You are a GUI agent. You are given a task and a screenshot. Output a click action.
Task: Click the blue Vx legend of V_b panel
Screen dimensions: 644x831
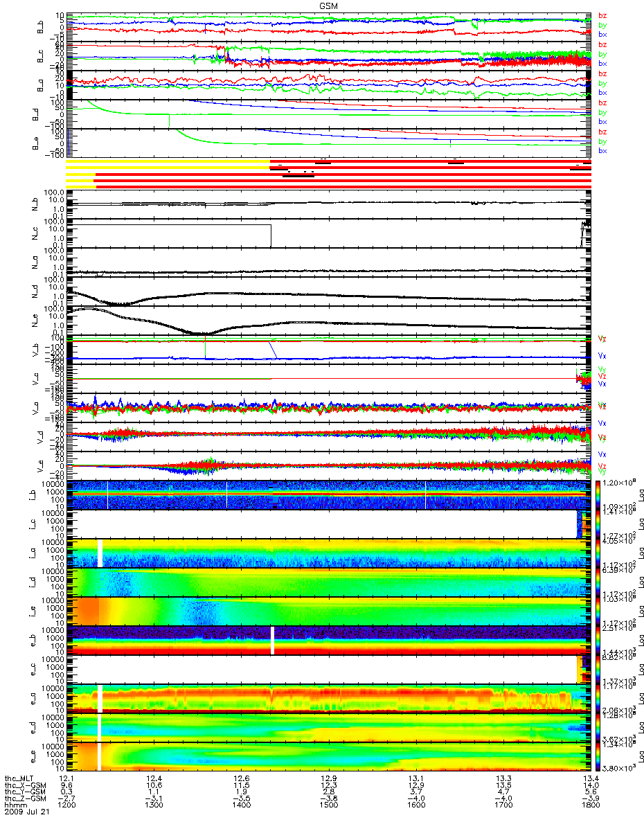pyautogui.click(x=602, y=355)
